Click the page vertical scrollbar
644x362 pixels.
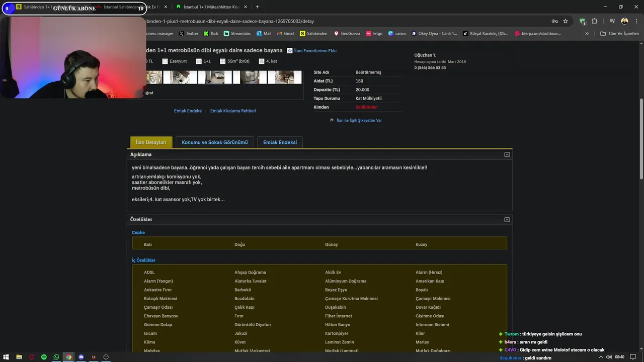[x=641, y=138]
